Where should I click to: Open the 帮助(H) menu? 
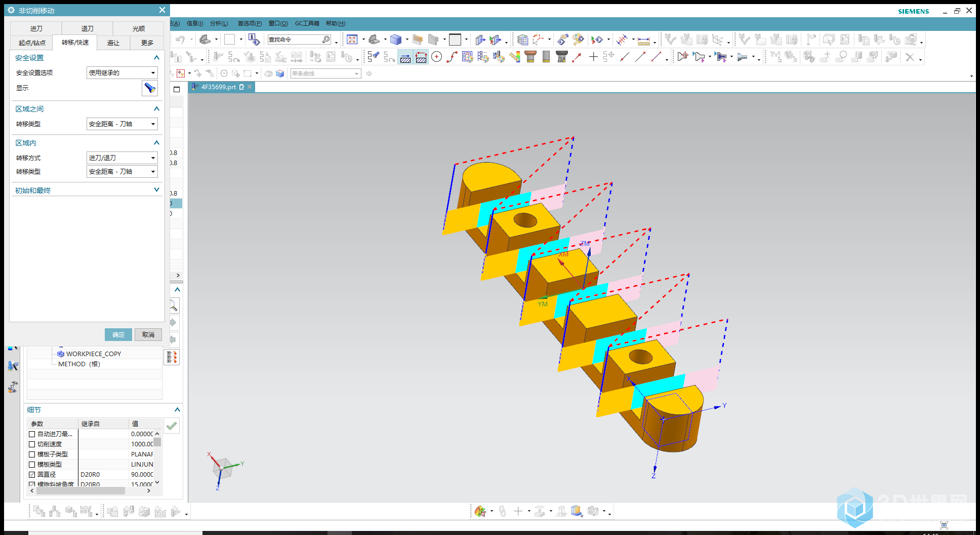click(336, 23)
